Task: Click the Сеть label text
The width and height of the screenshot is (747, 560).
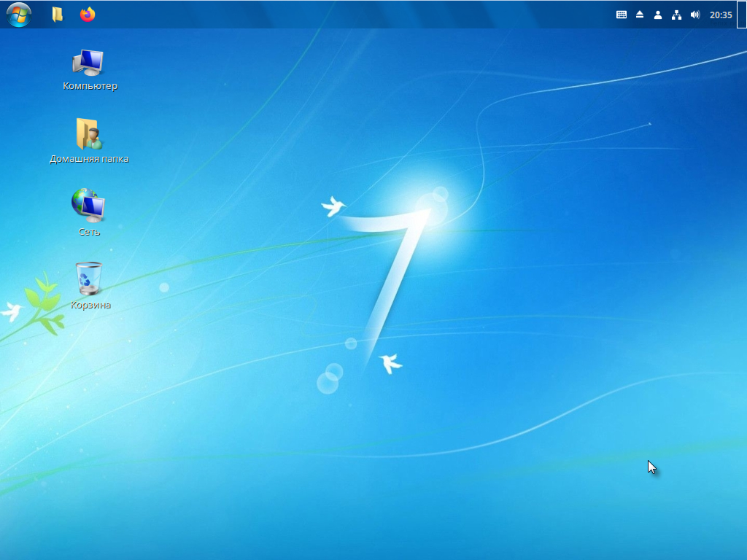Action: (89, 232)
